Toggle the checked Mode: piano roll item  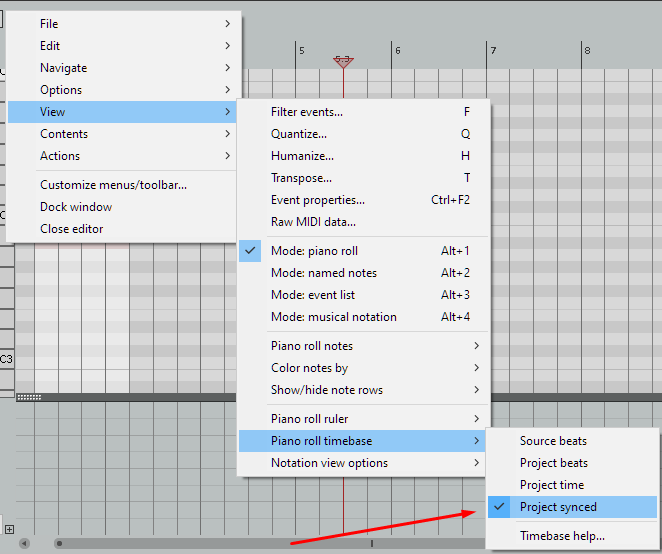click(314, 251)
